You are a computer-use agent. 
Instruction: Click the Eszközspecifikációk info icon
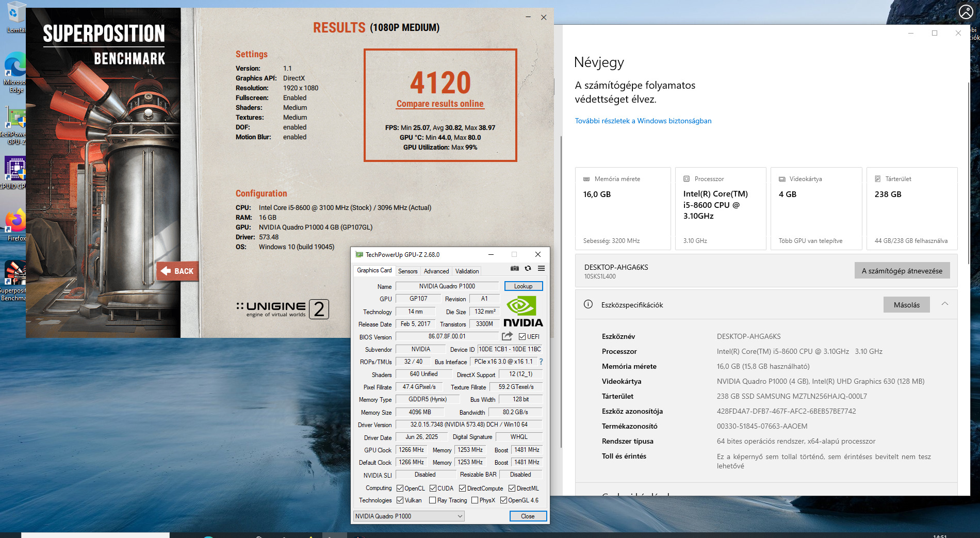[x=588, y=304]
